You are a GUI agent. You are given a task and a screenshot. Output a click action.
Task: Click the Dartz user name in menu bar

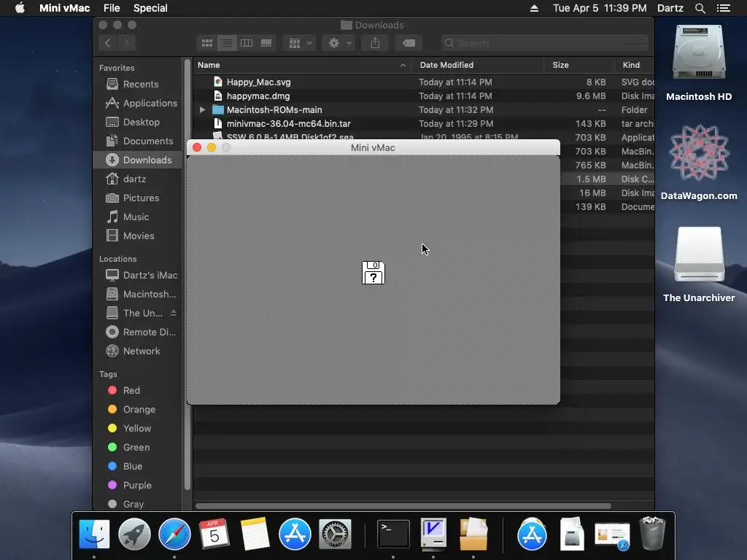tap(670, 8)
